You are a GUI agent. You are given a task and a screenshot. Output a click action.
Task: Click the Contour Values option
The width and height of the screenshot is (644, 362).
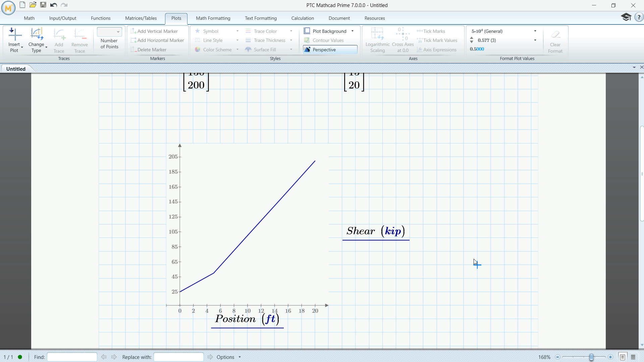click(x=324, y=40)
